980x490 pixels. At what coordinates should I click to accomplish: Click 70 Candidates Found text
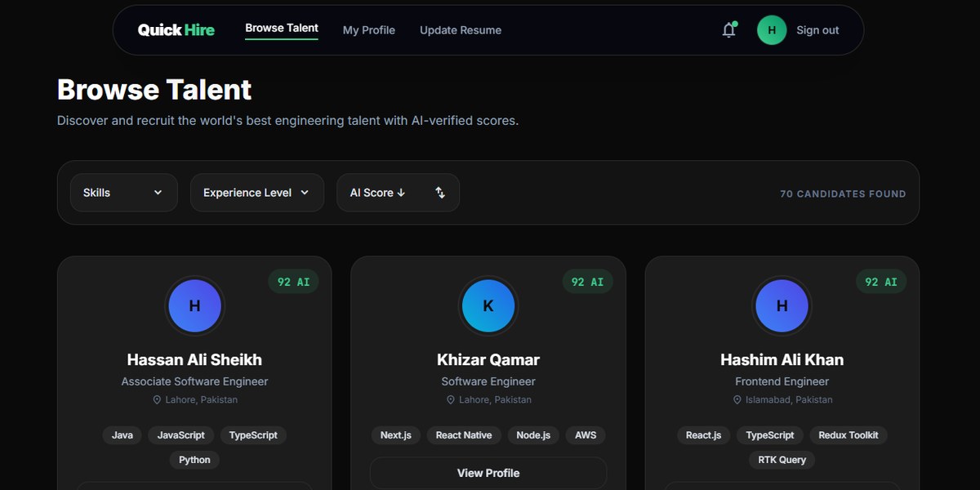click(843, 194)
